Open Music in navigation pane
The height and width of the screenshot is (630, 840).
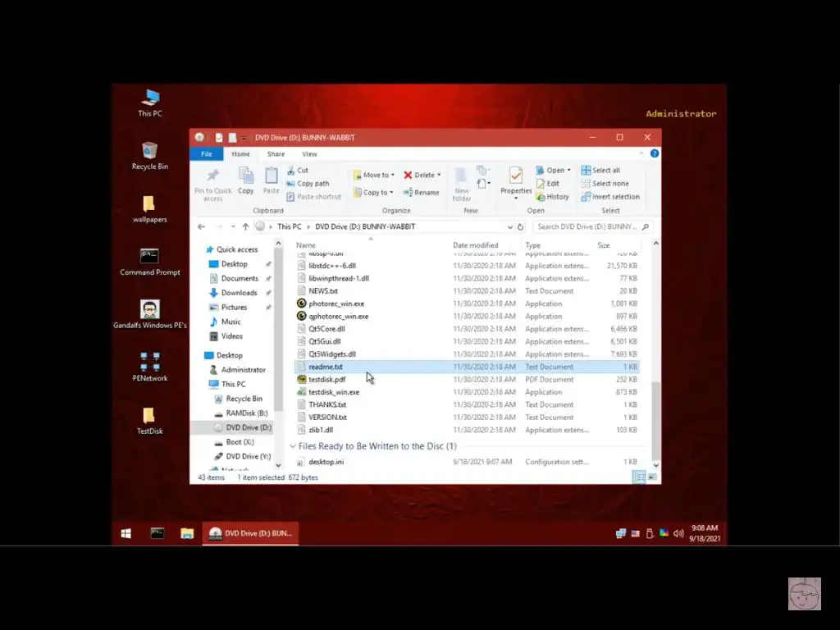tap(225, 322)
